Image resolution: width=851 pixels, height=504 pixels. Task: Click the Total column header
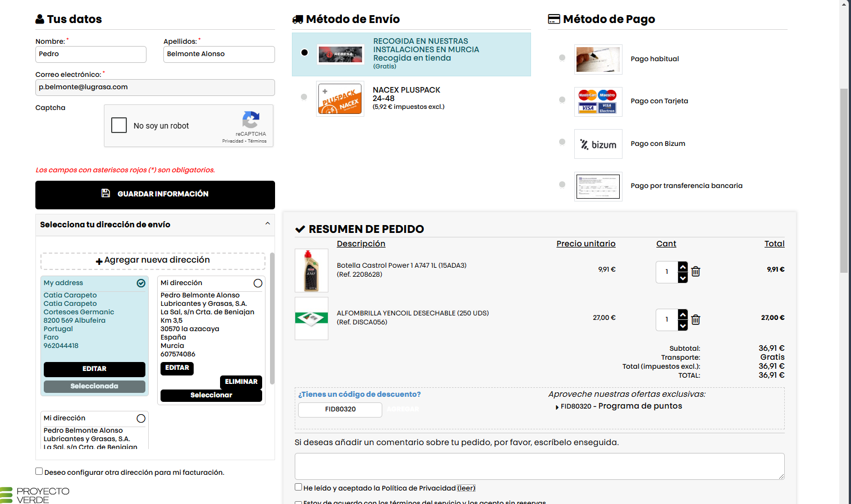(775, 244)
